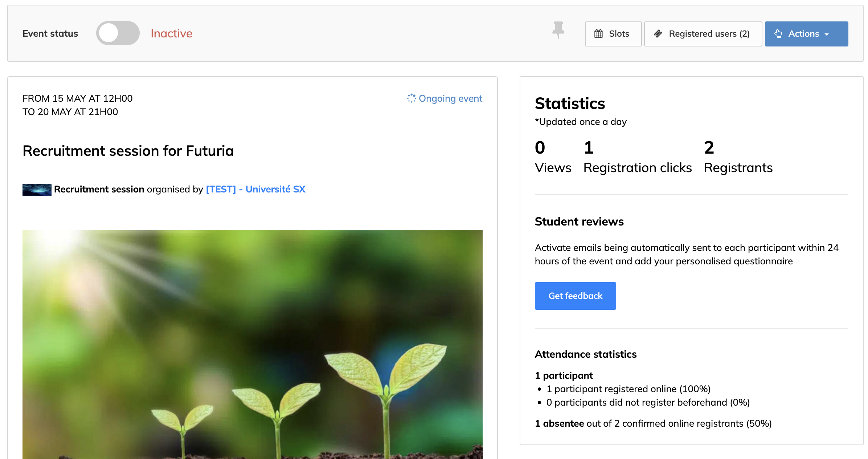Viewport: 868px width, 459px height.
Task: Click the seedlings event banner image
Action: coord(253,344)
